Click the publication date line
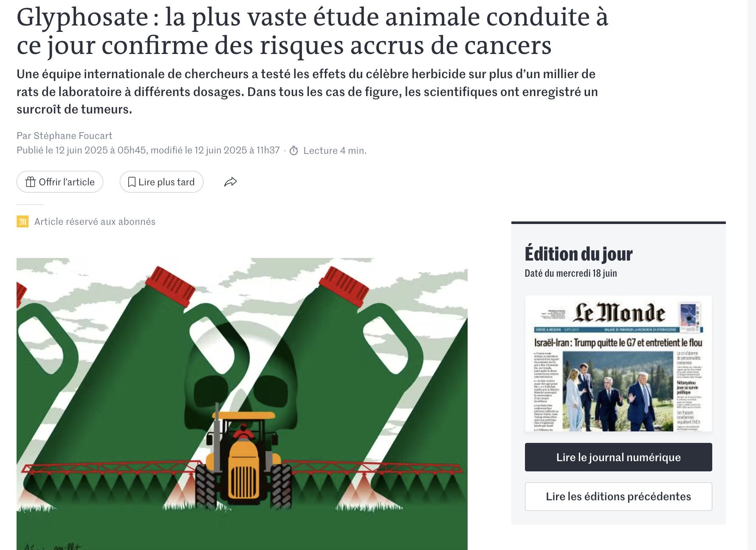 (148, 150)
